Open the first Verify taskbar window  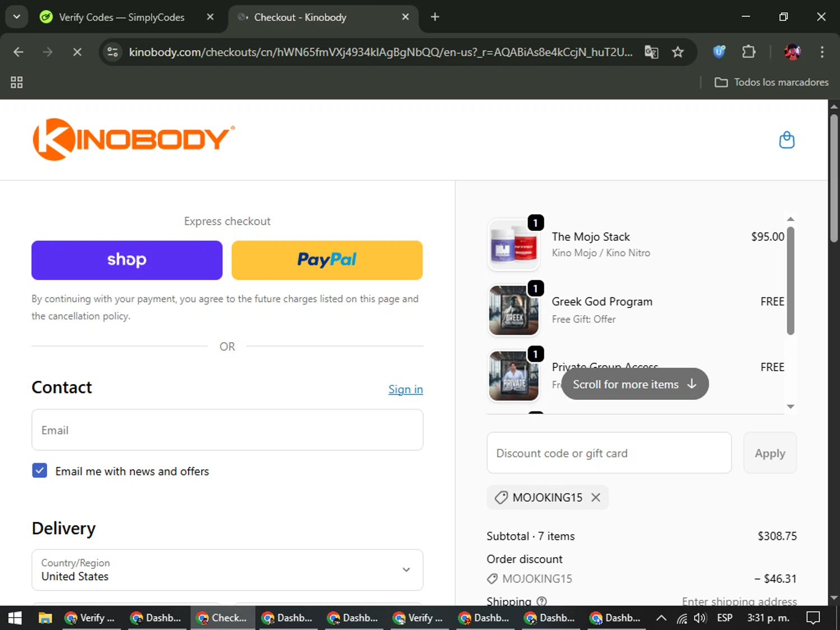click(91, 618)
